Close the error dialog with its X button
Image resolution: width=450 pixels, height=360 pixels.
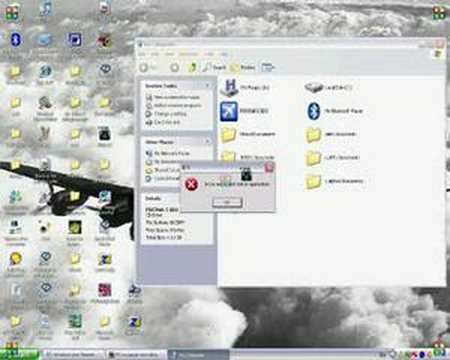[269, 168]
